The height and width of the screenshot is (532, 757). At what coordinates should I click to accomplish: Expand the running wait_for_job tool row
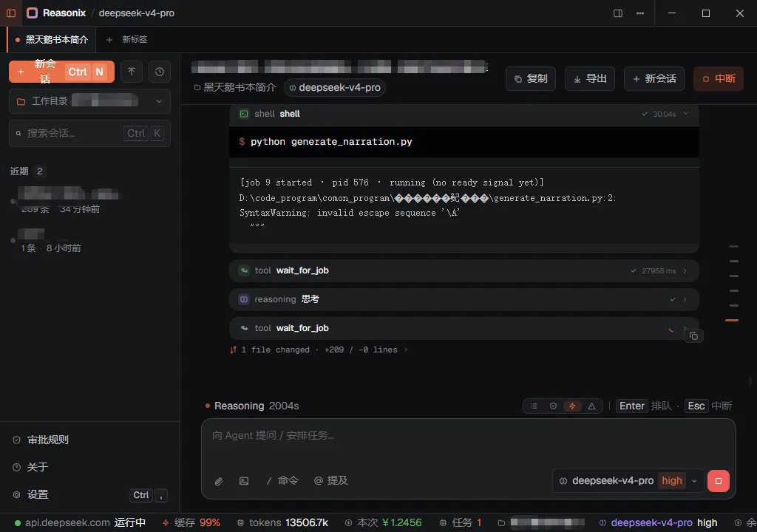tap(464, 328)
